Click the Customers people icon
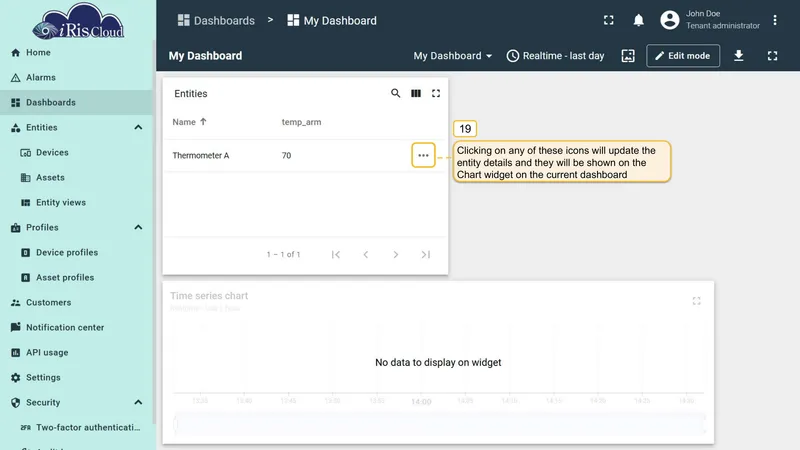Viewport: 800px width, 450px height. tap(15, 303)
